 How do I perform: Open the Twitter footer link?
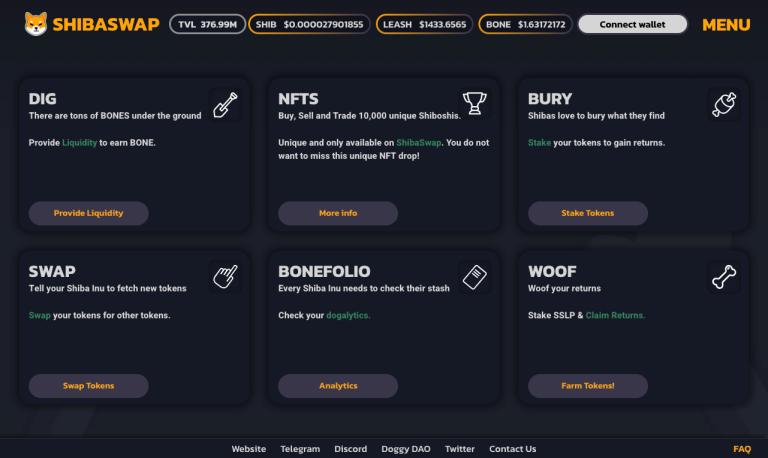pos(459,449)
